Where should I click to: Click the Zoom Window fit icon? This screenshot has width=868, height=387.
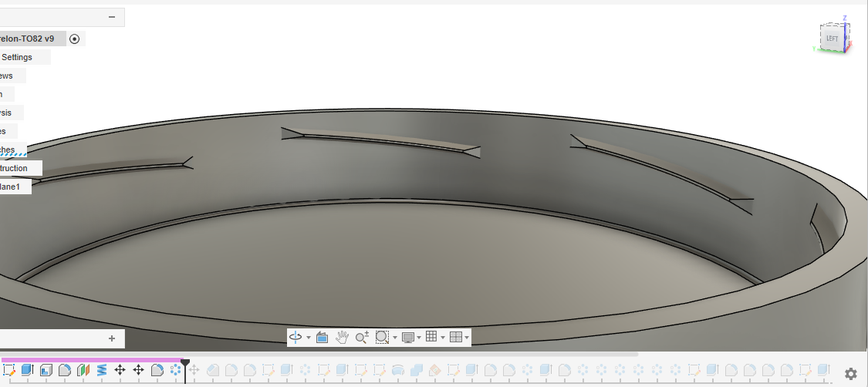382,337
